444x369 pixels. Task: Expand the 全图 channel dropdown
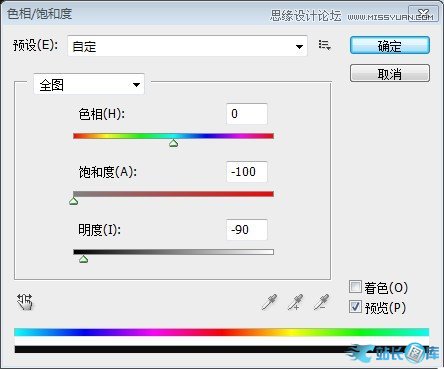coord(89,85)
